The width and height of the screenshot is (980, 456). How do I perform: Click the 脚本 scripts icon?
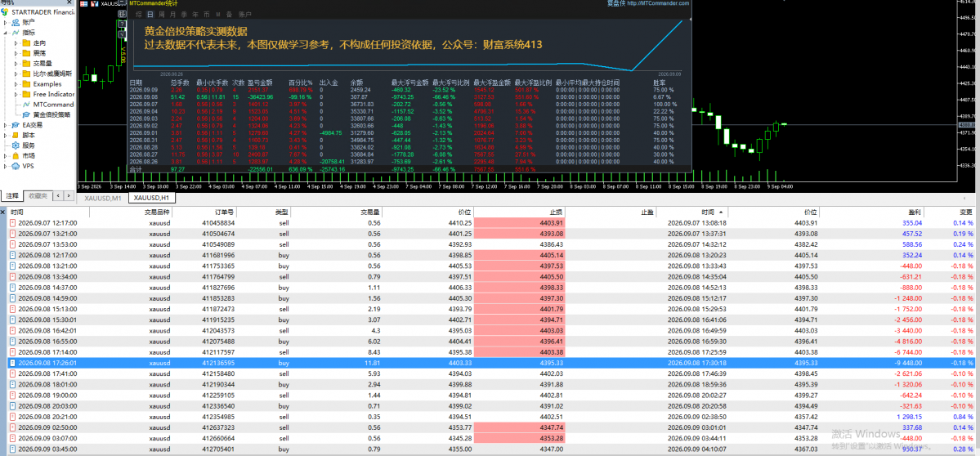[16, 135]
